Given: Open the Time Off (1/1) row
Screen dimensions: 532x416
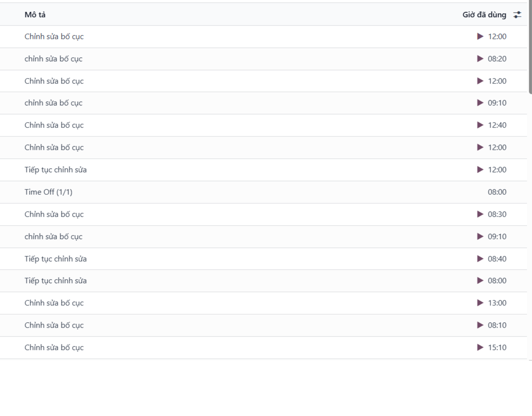Looking at the screenshot, I should tap(48, 192).
